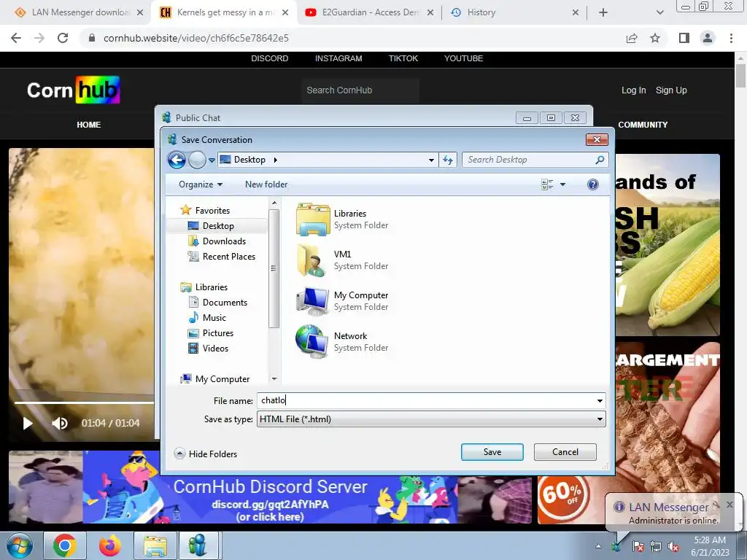
Task: Click the share page icon in the address bar
Action: click(x=632, y=38)
